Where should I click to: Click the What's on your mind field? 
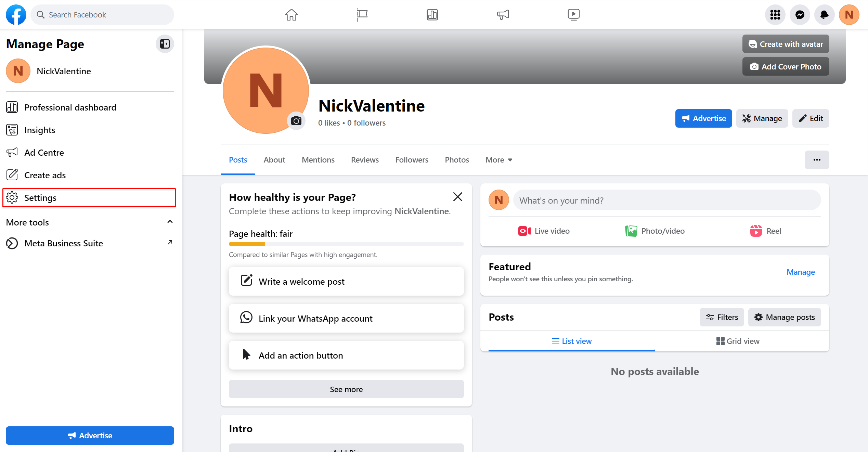666,200
